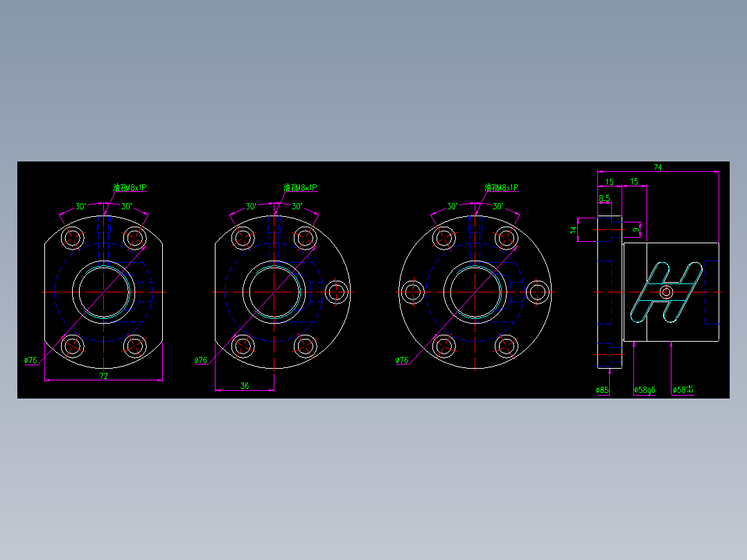
Task: Select the right 30° angle label on the middle view
Action: point(298,205)
